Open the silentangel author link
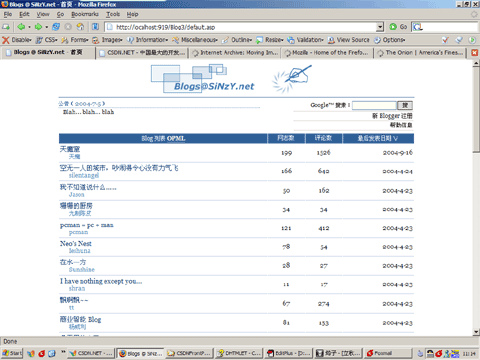The height and width of the screenshot is (360, 480). 84,175
